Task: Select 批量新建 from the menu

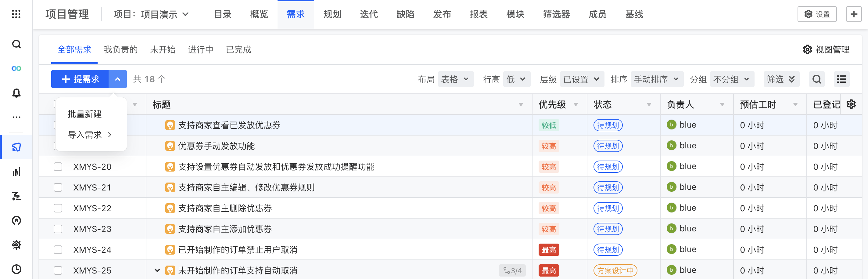Action: [x=84, y=114]
